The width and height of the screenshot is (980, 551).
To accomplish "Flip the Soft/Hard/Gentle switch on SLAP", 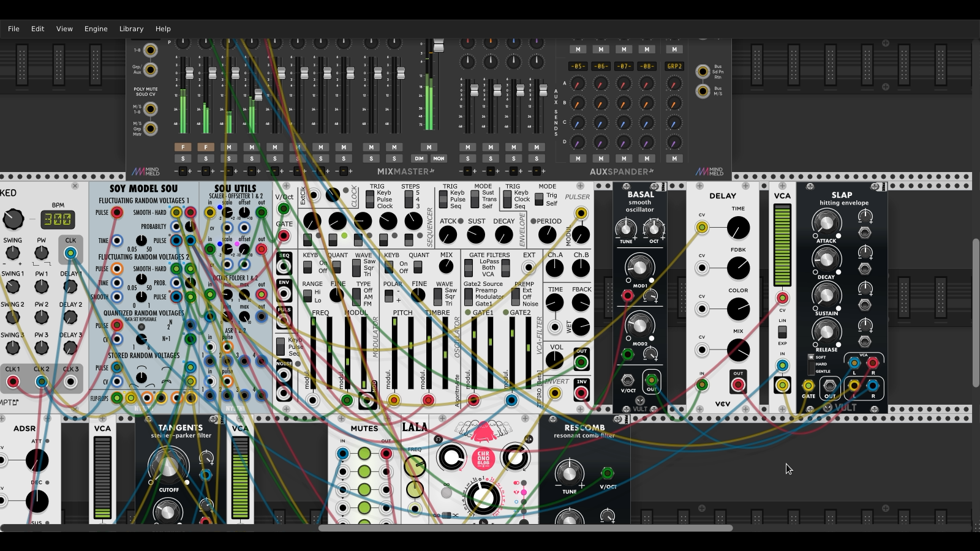I will coord(811,364).
